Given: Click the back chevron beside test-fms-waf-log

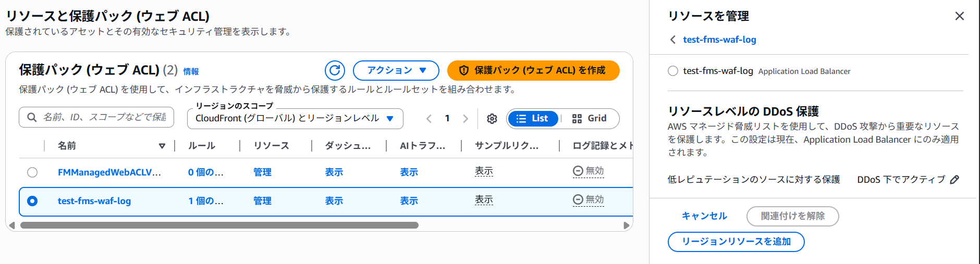Looking at the screenshot, I should coord(673,40).
